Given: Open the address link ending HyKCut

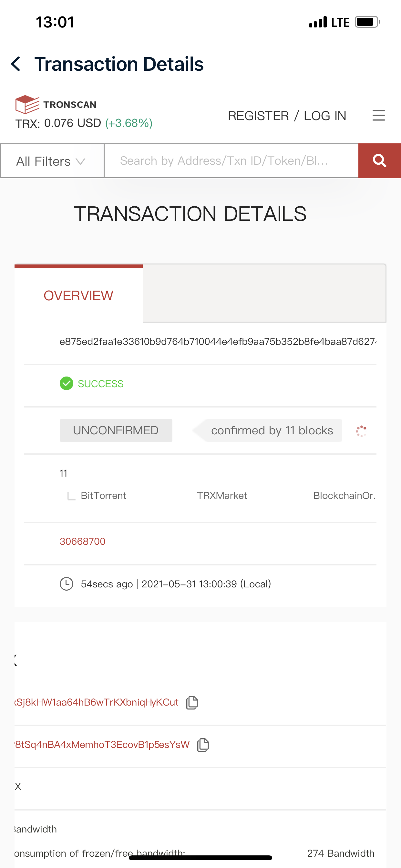Looking at the screenshot, I should [x=96, y=703].
